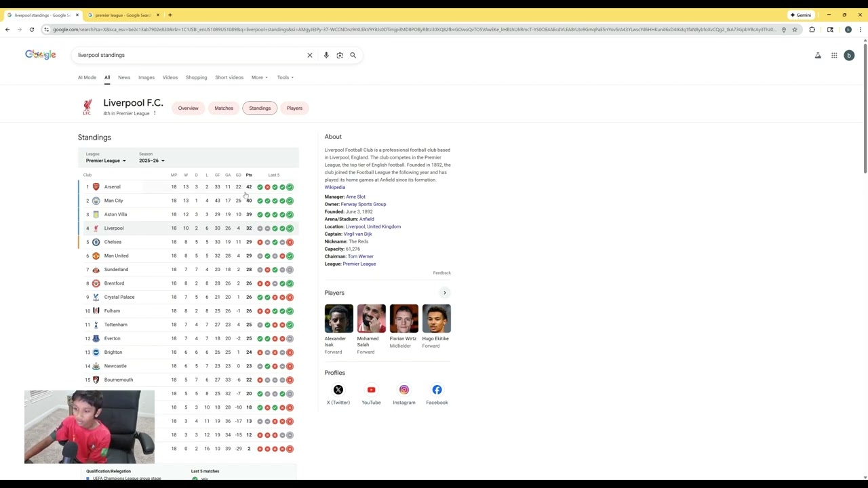This screenshot has width=868, height=488.
Task: Show more players with arrow
Action: [445, 293]
